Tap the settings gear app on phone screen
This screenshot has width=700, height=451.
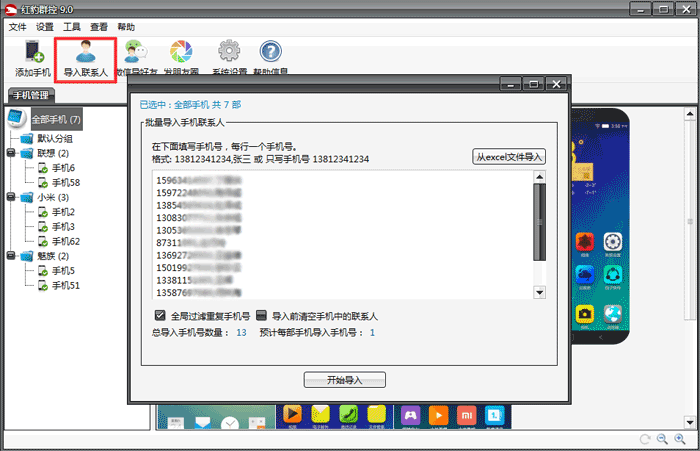[613, 242]
